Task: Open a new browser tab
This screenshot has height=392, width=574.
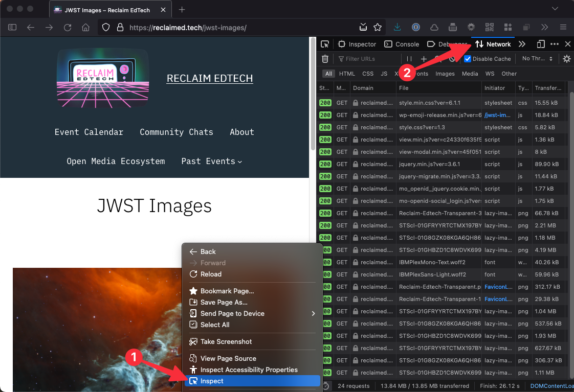Action: click(x=182, y=10)
